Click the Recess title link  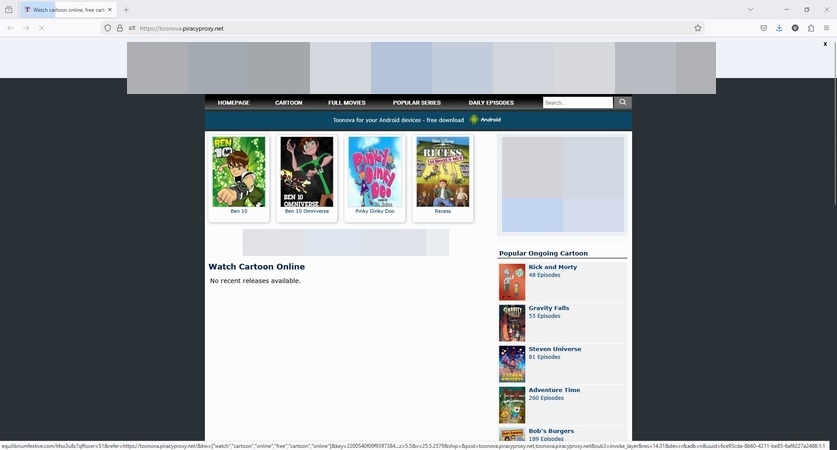(x=443, y=211)
